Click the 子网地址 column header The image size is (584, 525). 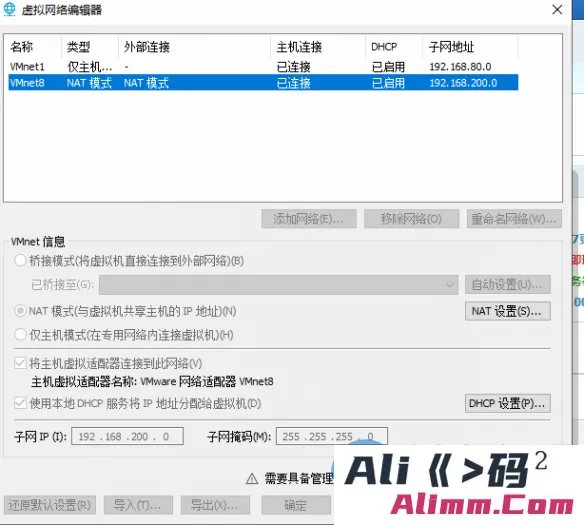click(451, 47)
